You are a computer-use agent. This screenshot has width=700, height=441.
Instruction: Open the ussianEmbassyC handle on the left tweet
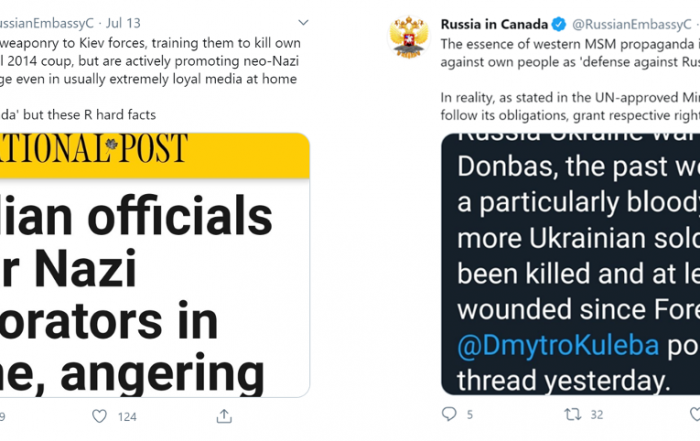pos(46,23)
